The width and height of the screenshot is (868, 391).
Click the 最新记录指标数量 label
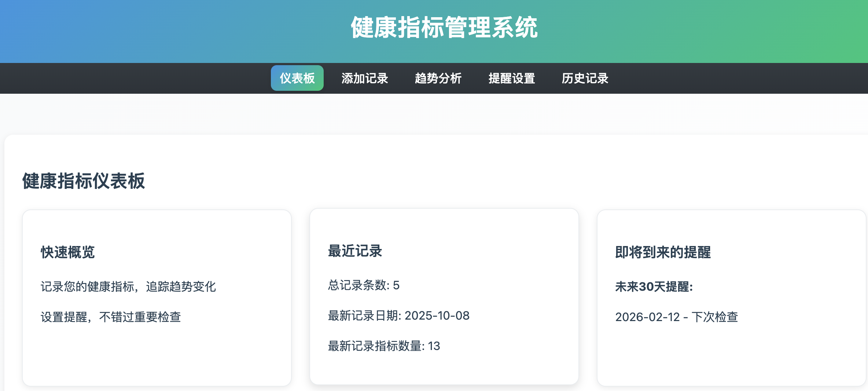[376, 346]
